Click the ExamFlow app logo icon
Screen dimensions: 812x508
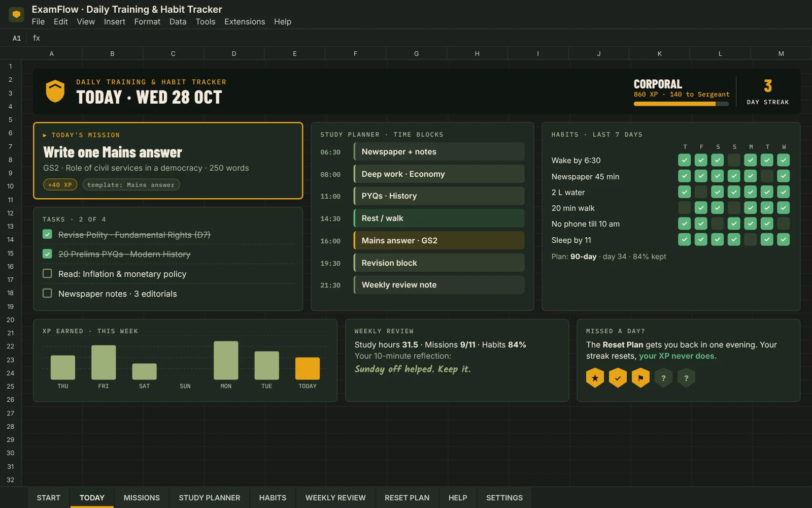click(16, 15)
